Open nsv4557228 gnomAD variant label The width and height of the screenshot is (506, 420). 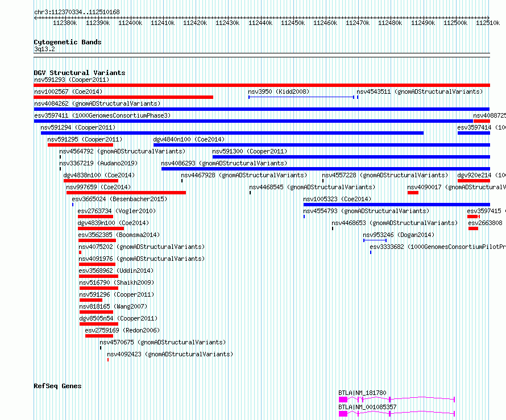pyautogui.click(x=385, y=175)
